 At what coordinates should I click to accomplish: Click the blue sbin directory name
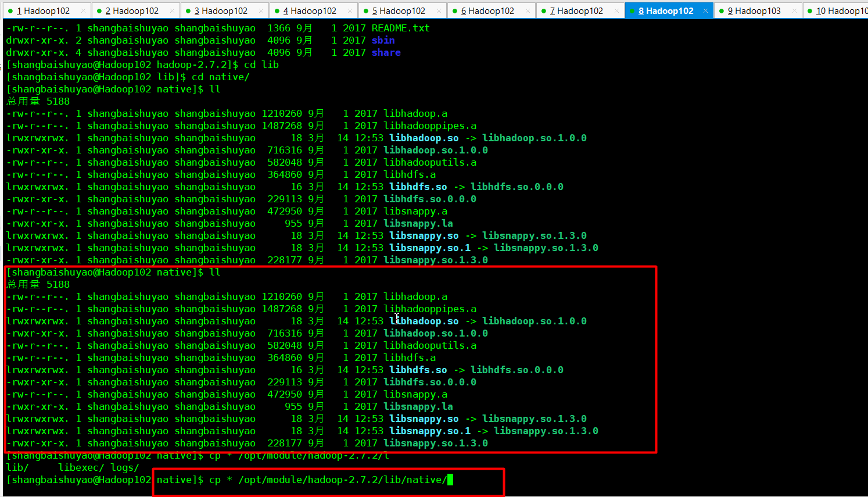[383, 40]
